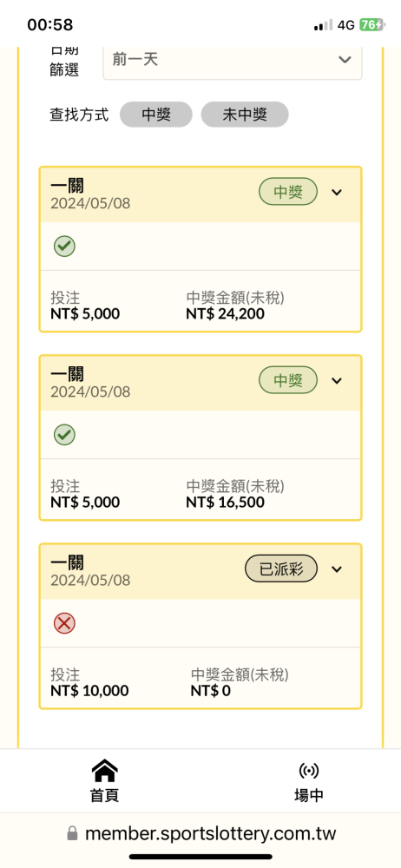Screen dimensions: 401x868
Task: Tap the live broadcast 場中 icon
Action: click(308, 771)
